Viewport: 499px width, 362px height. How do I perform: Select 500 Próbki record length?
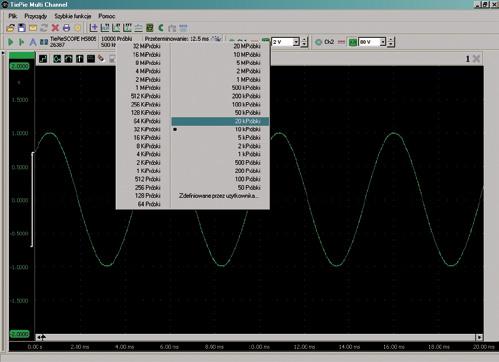(x=220, y=163)
